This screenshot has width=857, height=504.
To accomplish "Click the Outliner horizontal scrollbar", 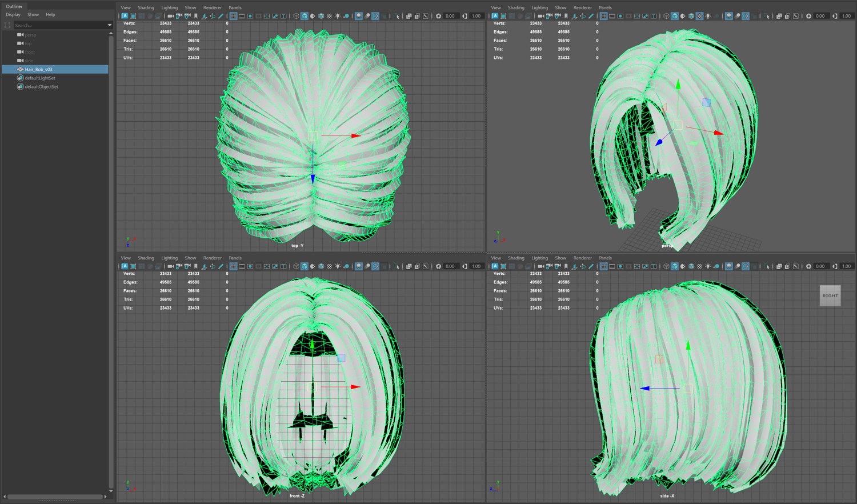I will (x=55, y=497).
